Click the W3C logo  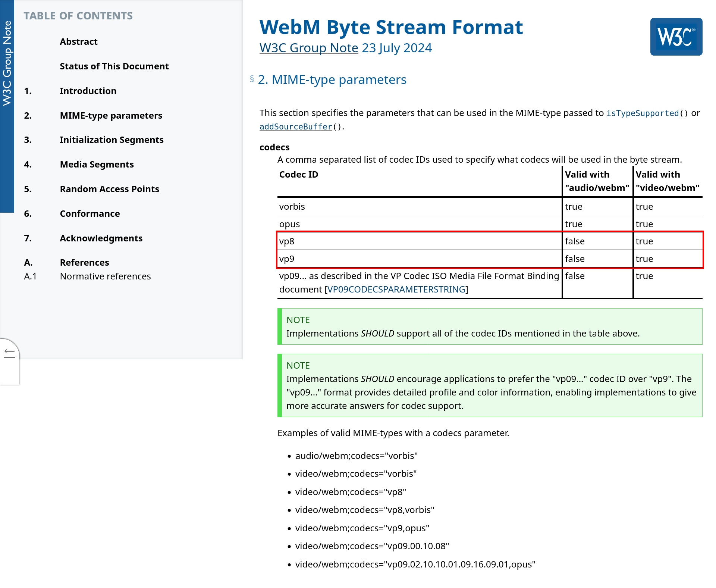pos(676,37)
